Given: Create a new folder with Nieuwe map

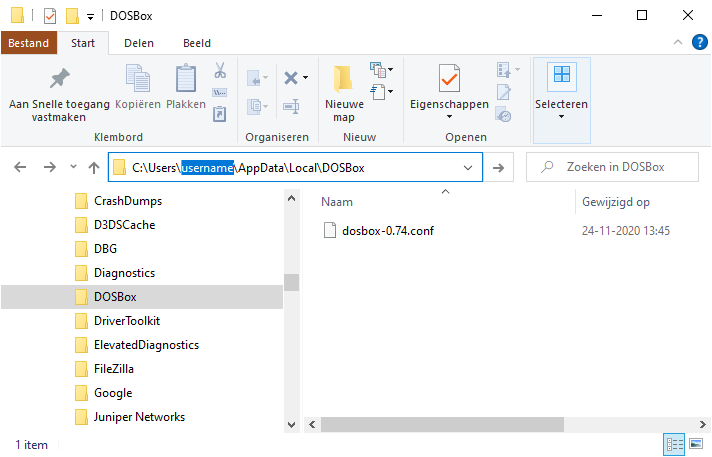Looking at the screenshot, I should coord(344,94).
